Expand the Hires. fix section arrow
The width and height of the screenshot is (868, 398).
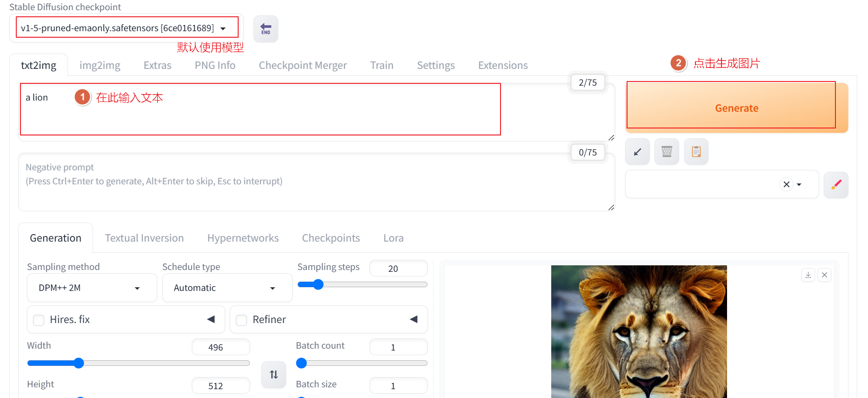coord(211,319)
